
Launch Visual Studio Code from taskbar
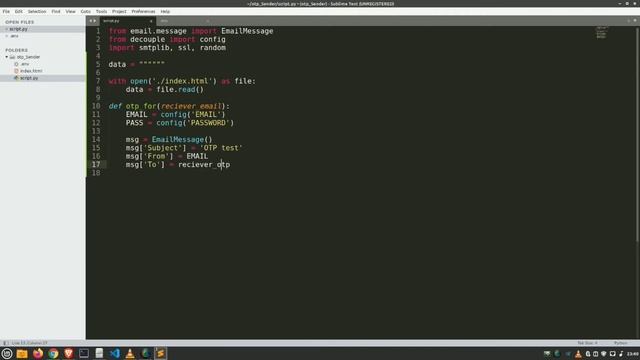(115, 353)
